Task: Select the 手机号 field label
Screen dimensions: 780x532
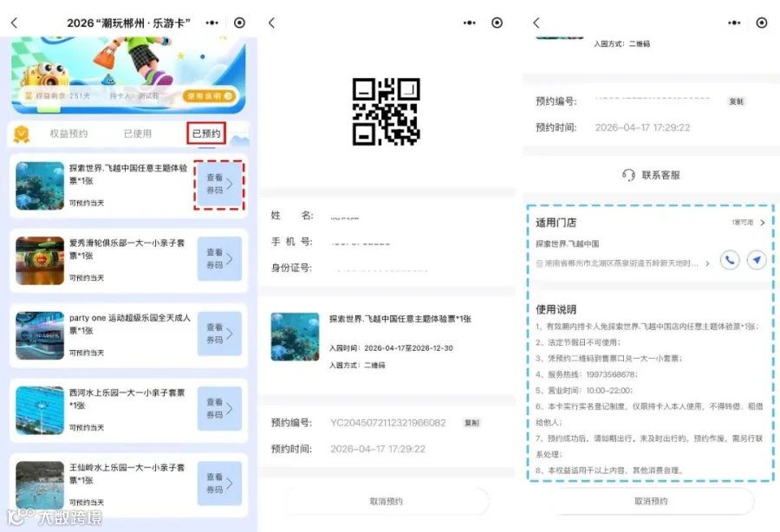Action: 291,241
